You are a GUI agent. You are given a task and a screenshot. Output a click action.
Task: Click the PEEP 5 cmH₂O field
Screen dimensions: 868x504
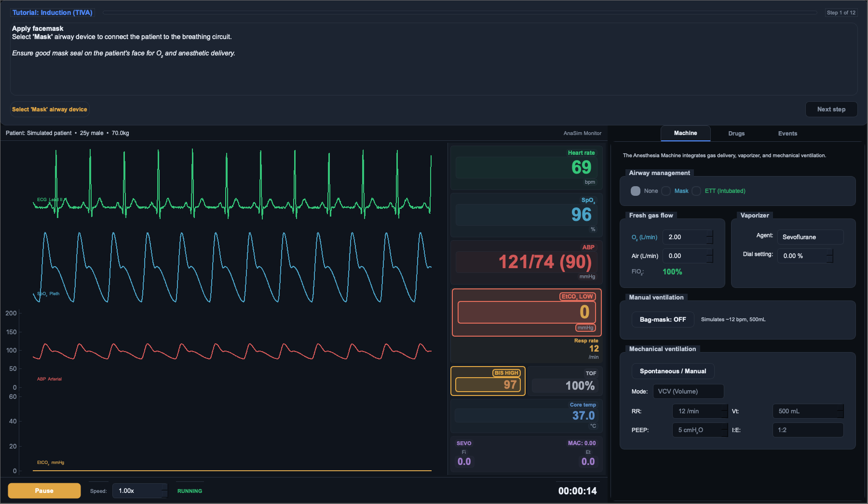point(700,430)
